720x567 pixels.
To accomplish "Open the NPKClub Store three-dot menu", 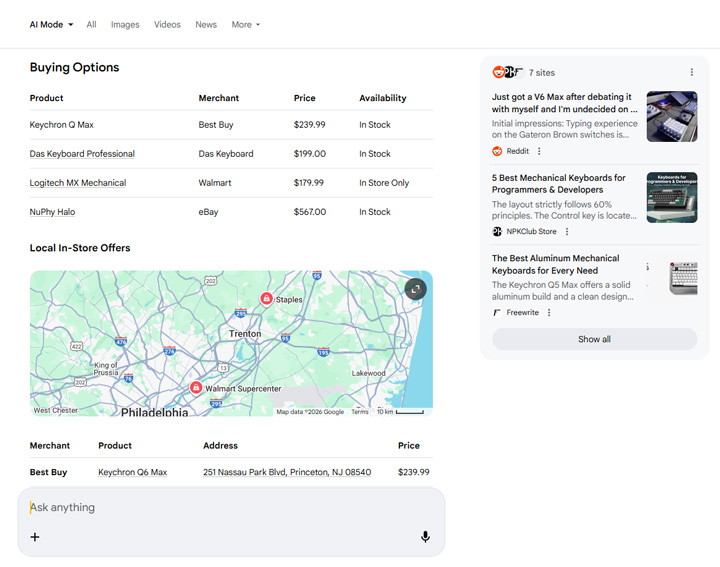I will click(567, 232).
